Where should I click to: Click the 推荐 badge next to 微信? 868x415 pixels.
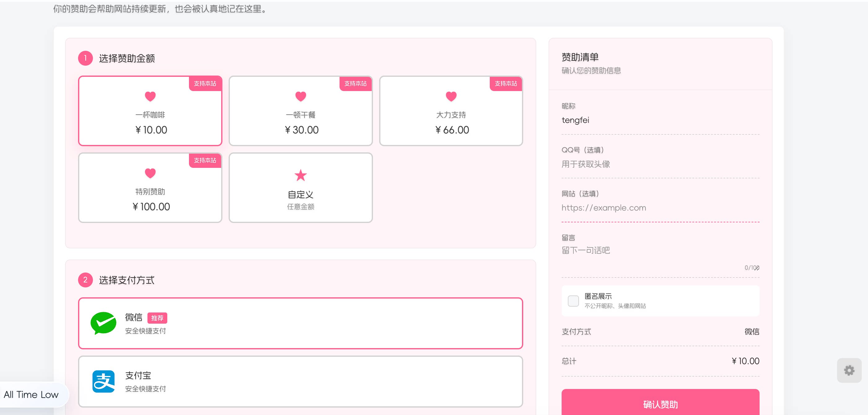point(157,318)
